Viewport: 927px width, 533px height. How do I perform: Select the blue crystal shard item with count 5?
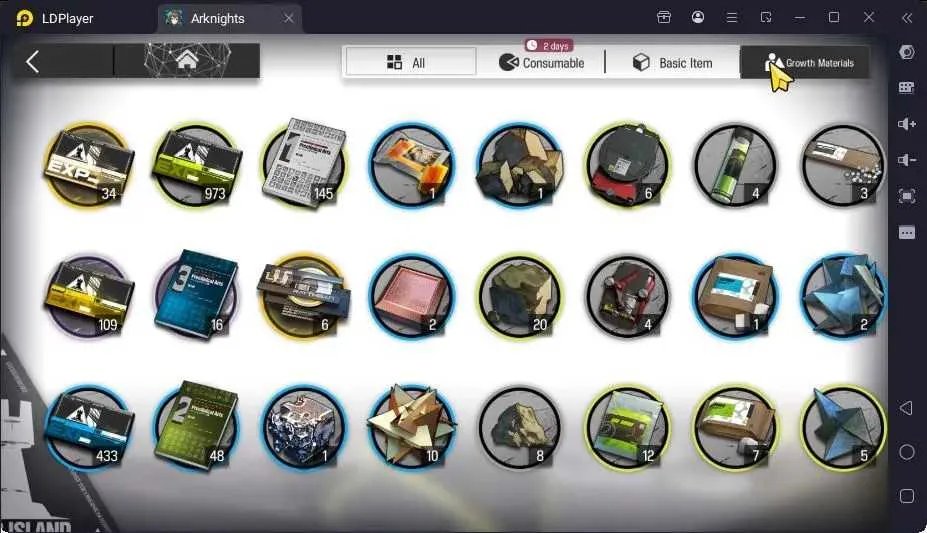click(x=843, y=426)
